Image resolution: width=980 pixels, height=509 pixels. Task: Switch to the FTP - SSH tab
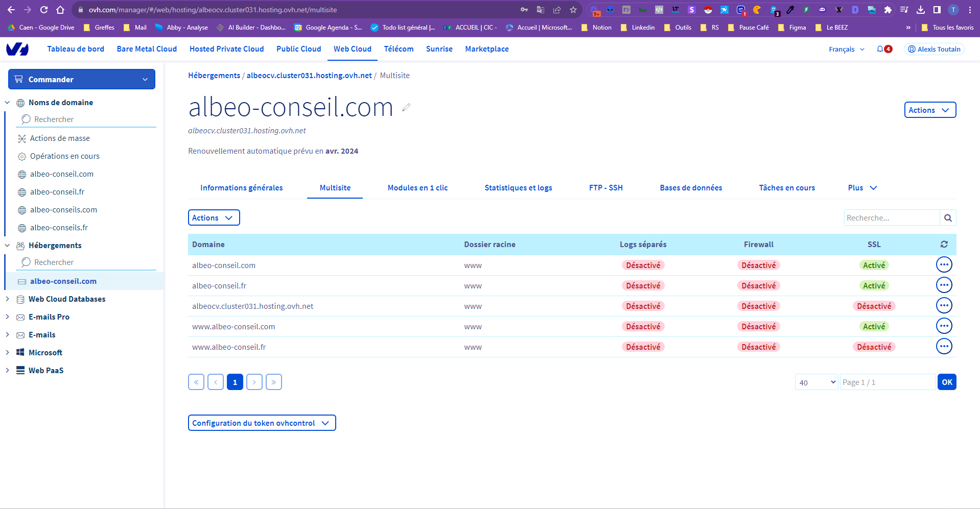[x=605, y=188]
